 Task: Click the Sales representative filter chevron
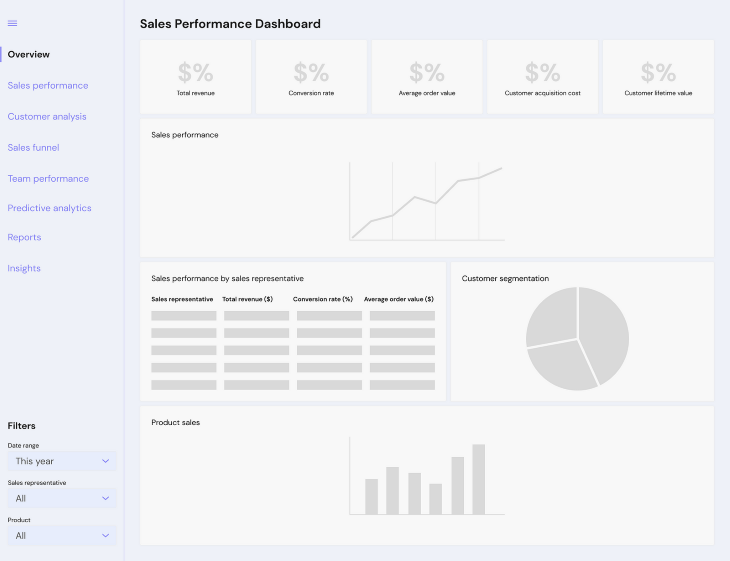[106, 498]
